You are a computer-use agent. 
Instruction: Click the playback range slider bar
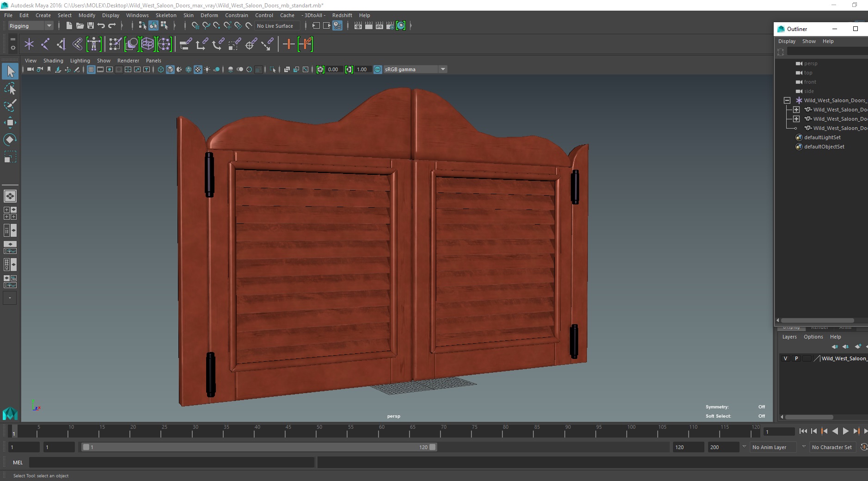coord(259,447)
